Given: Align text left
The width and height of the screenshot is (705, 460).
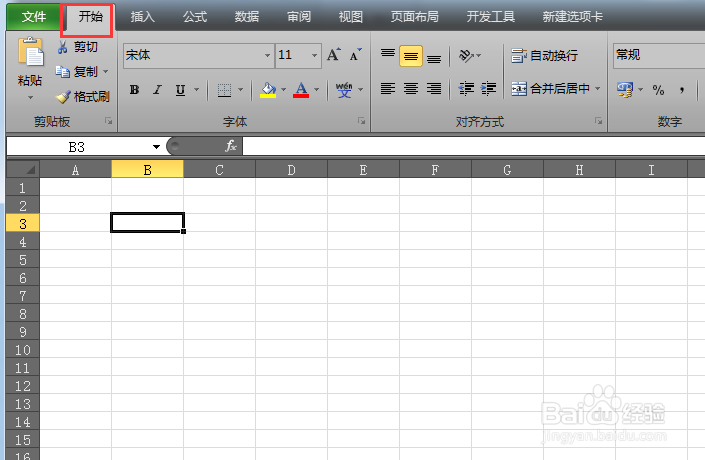Looking at the screenshot, I should click(388, 89).
